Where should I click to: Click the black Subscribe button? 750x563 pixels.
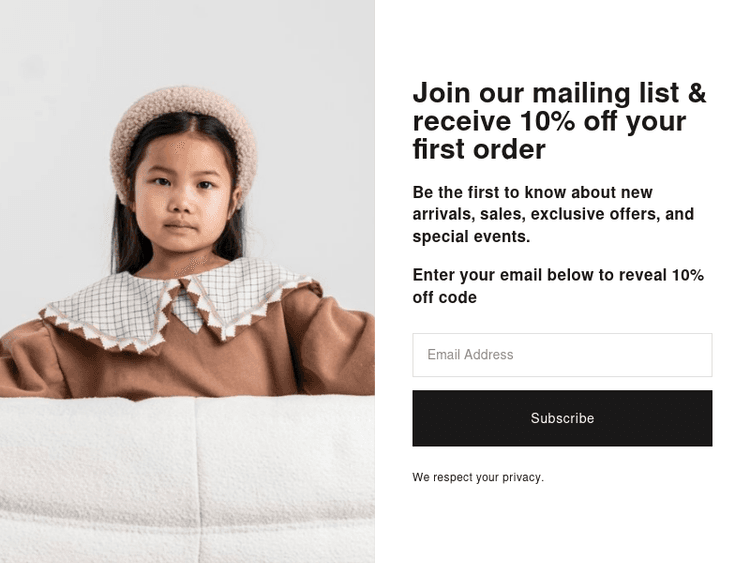562,418
